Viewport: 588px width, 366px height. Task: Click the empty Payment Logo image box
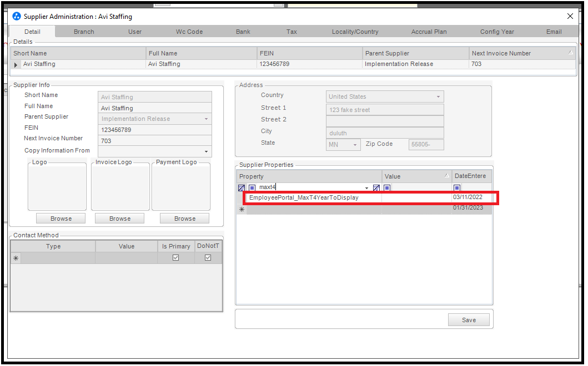181,187
